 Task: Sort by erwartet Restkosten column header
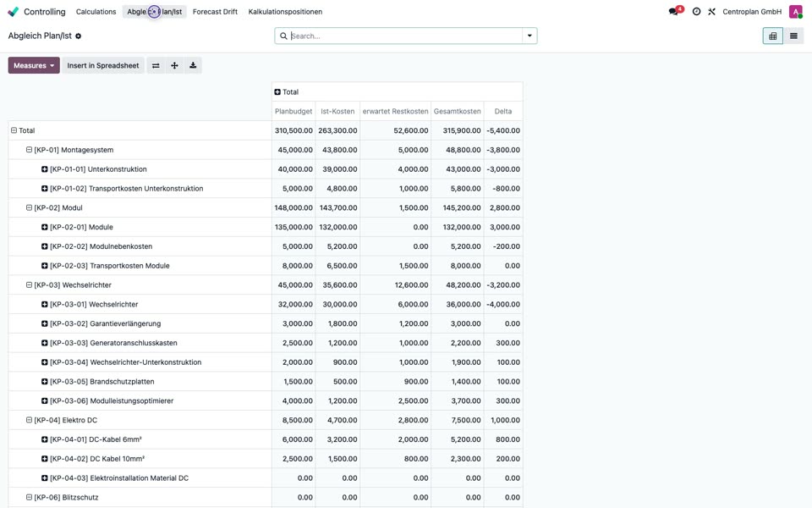396,111
